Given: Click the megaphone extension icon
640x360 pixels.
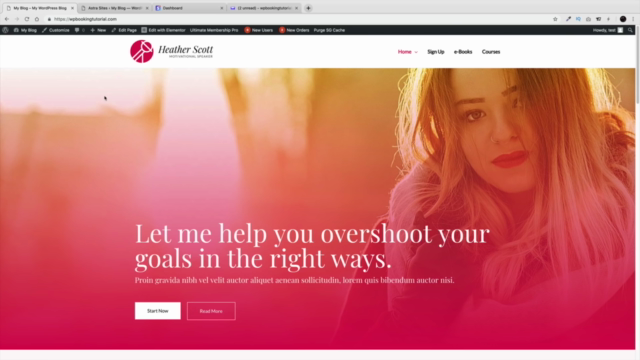Looking at the screenshot, I should (x=598, y=19).
